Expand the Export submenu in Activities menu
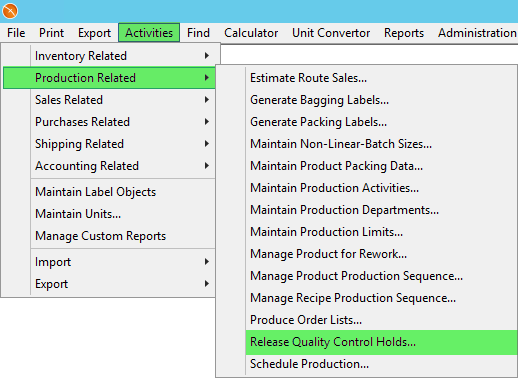This screenshot has height=378, width=518. click(x=109, y=284)
